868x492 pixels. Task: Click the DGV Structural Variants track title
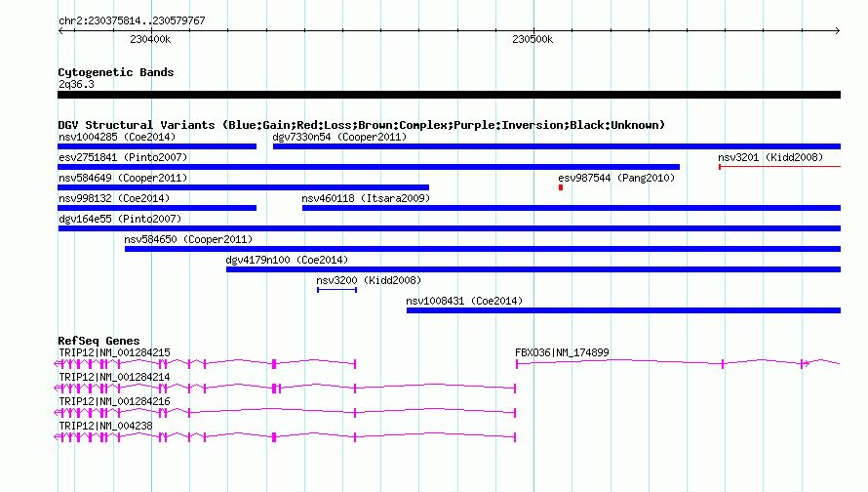point(362,125)
